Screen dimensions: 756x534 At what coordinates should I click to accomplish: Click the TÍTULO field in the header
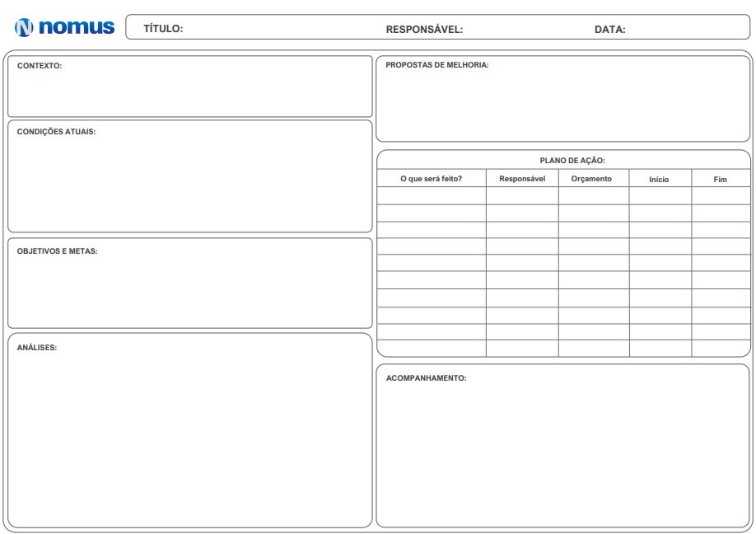coord(163,29)
